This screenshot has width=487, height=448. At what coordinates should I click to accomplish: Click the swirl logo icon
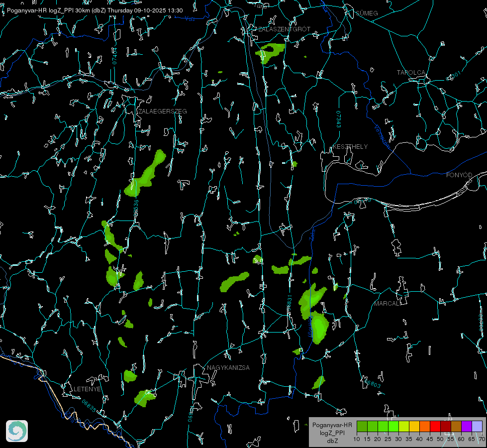click(x=17, y=431)
